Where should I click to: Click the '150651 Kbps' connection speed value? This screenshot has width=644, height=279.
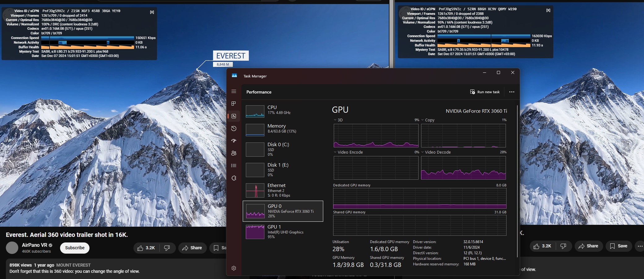pos(146,38)
